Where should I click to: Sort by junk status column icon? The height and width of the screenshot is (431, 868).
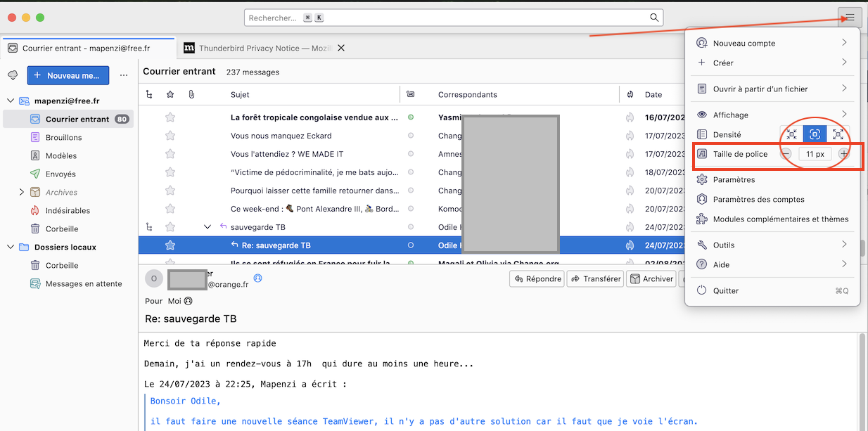tap(630, 94)
